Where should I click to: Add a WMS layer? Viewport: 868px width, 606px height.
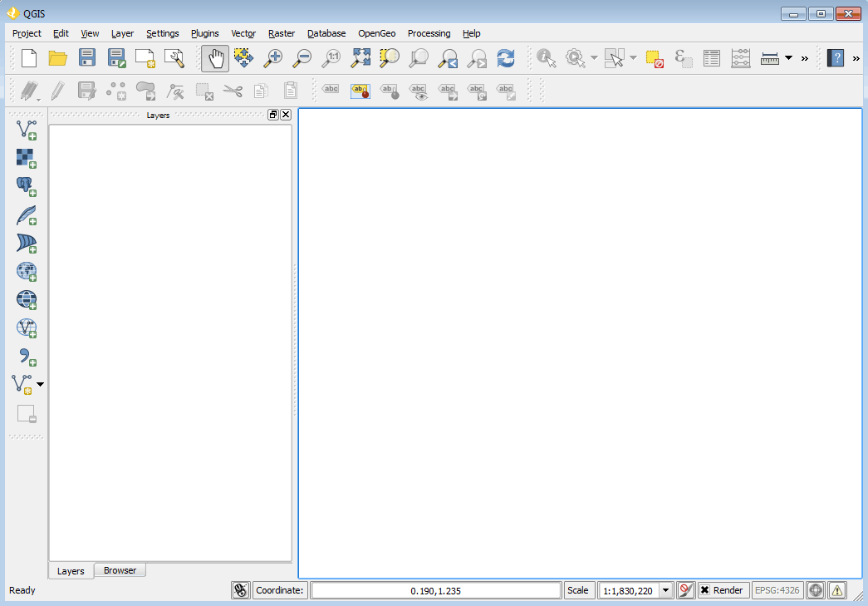pyautogui.click(x=25, y=271)
